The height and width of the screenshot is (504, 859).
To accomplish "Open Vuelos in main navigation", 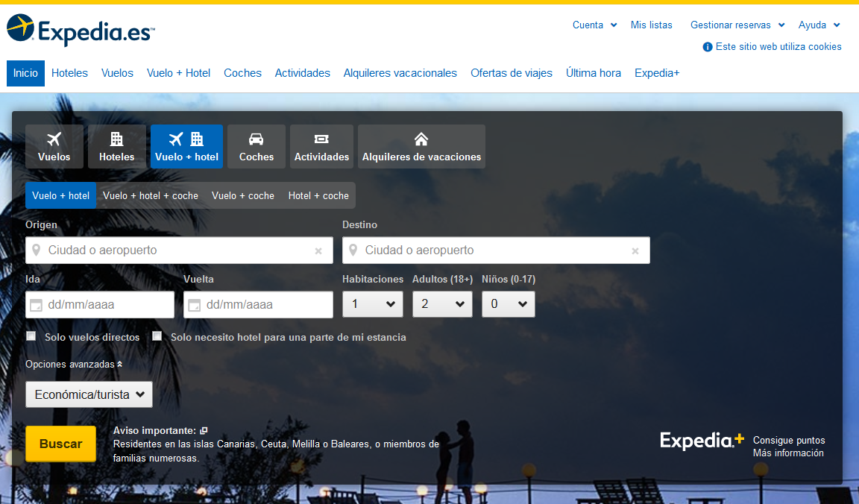I will point(117,73).
